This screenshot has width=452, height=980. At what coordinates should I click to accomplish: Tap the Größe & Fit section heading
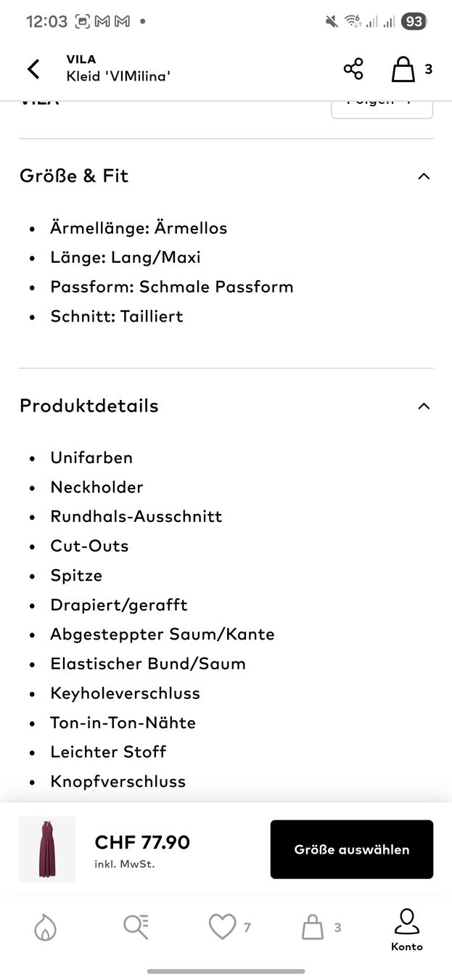coord(74,176)
